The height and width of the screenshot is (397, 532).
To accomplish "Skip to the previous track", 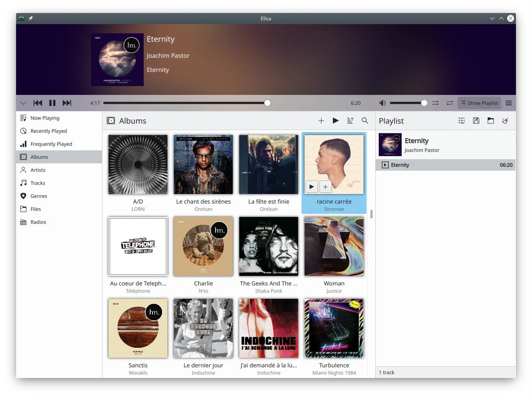I will [38, 103].
